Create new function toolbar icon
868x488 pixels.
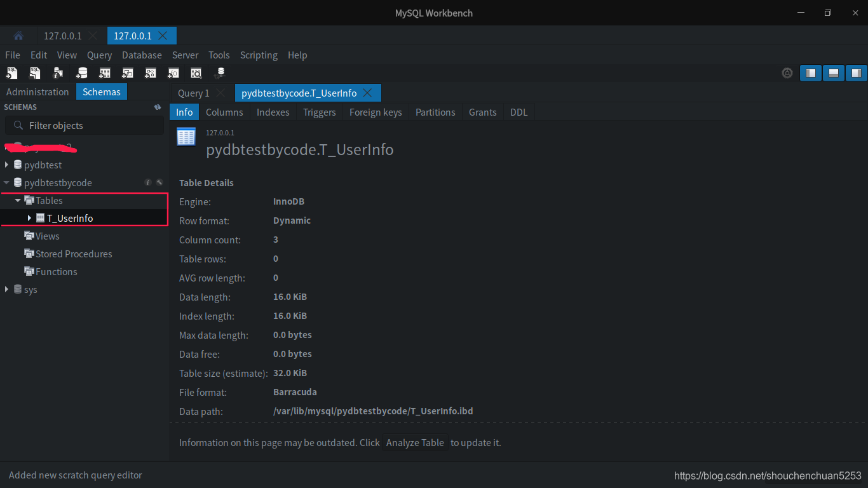(x=173, y=73)
